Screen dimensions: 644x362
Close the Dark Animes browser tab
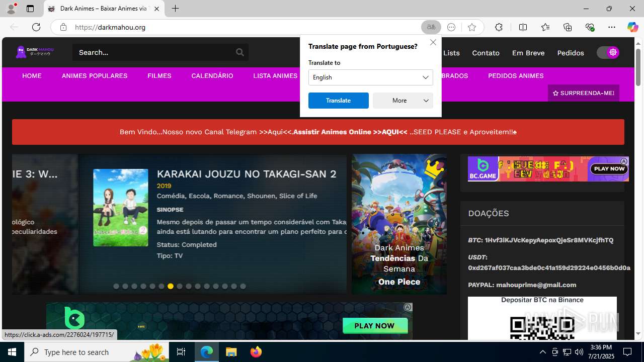(x=156, y=9)
